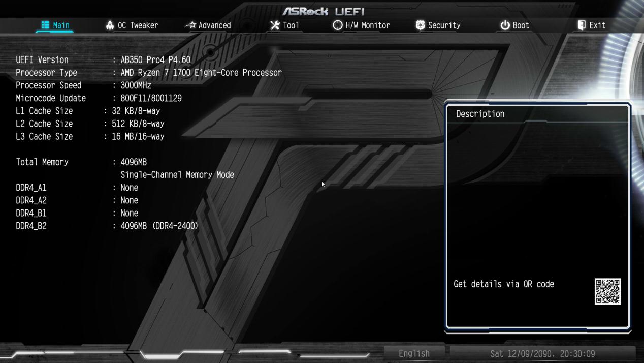Switch to the tab labeled "OC Tweaker"
The height and width of the screenshot is (363, 644).
[138, 25]
